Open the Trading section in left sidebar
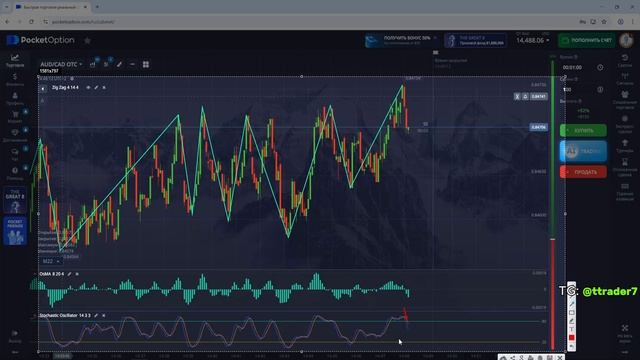The image size is (640, 360). [x=15, y=60]
